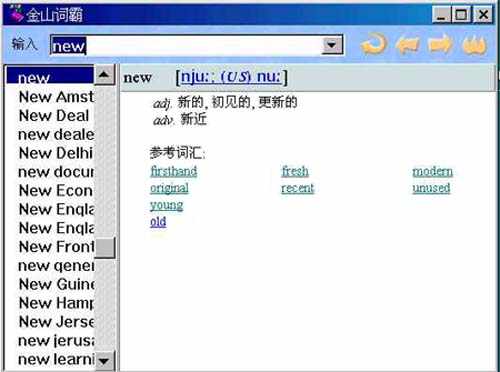Open the 'recent' synonym link
500x372 pixels.
(x=297, y=188)
